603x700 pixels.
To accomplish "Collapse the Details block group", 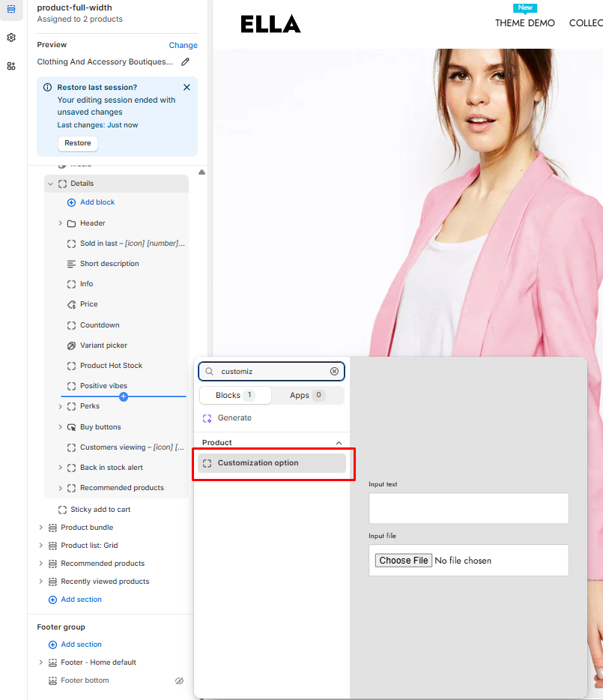I will [x=50, y=184].
